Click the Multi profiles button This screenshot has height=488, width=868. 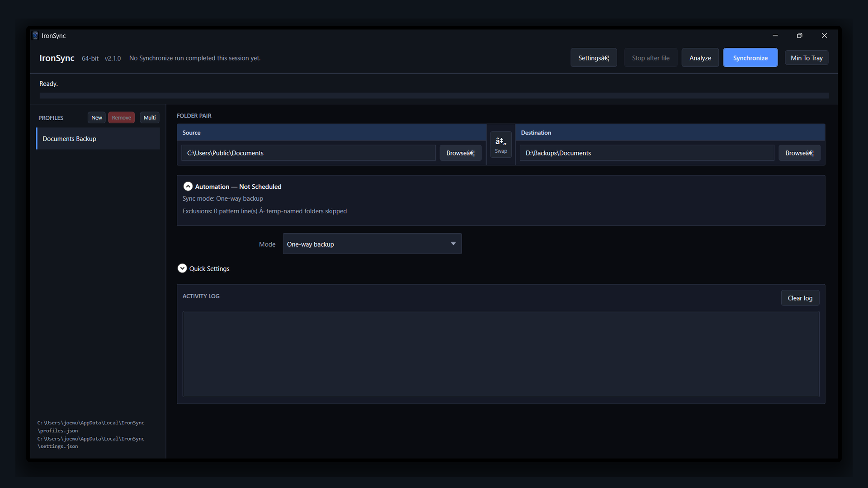coord(150,117)
